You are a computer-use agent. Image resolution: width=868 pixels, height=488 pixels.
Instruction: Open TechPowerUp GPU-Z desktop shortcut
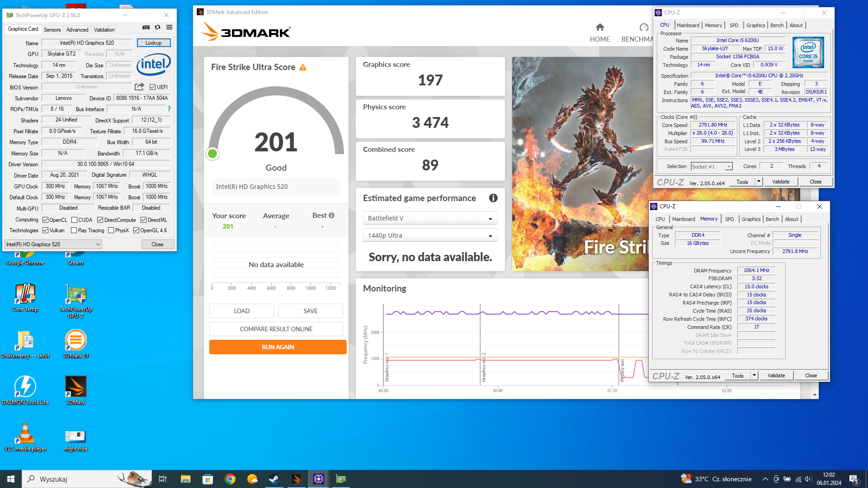[x=75, y=301]
